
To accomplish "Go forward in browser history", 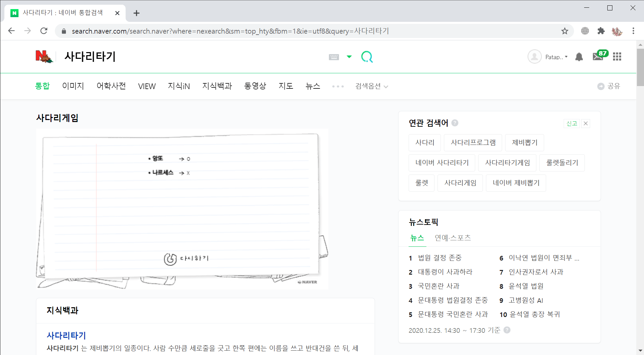I will pos(28,31).
